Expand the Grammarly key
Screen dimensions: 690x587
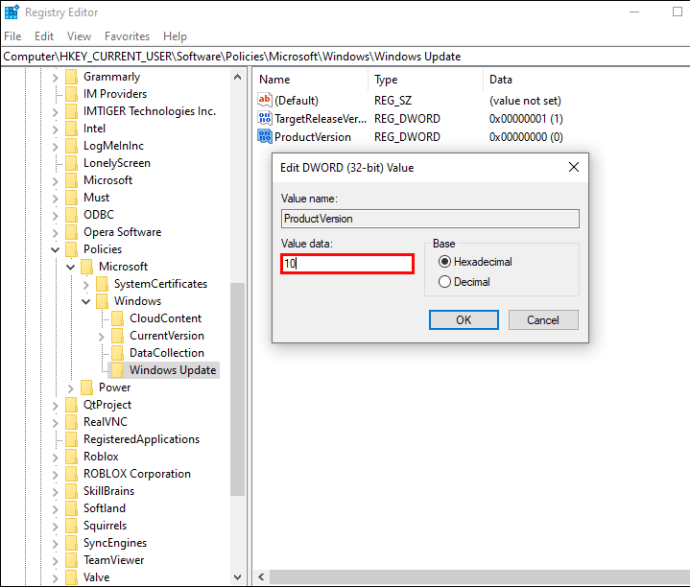55,77
